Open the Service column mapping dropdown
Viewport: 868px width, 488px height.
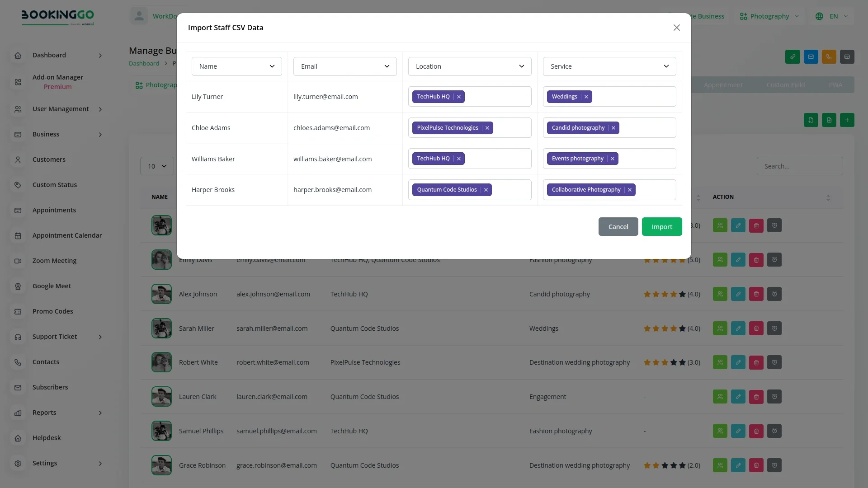pos(609,66)
